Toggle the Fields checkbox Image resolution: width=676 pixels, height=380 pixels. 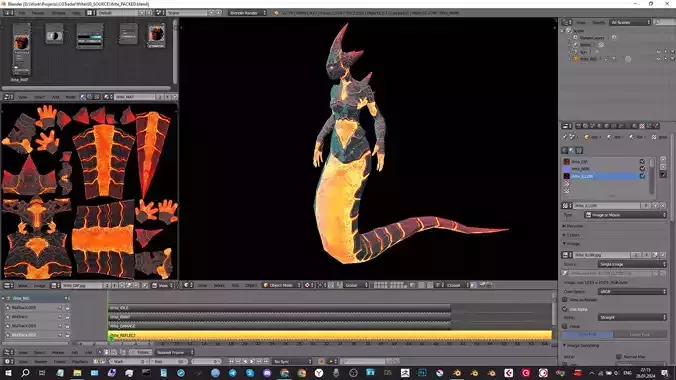pos(565,327)
